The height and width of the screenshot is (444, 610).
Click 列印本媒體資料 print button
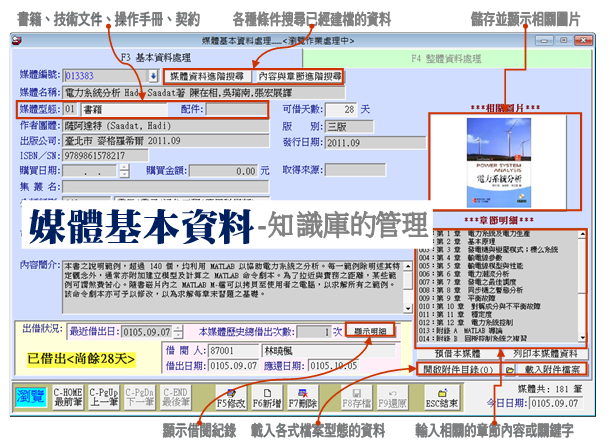point(545,354)
